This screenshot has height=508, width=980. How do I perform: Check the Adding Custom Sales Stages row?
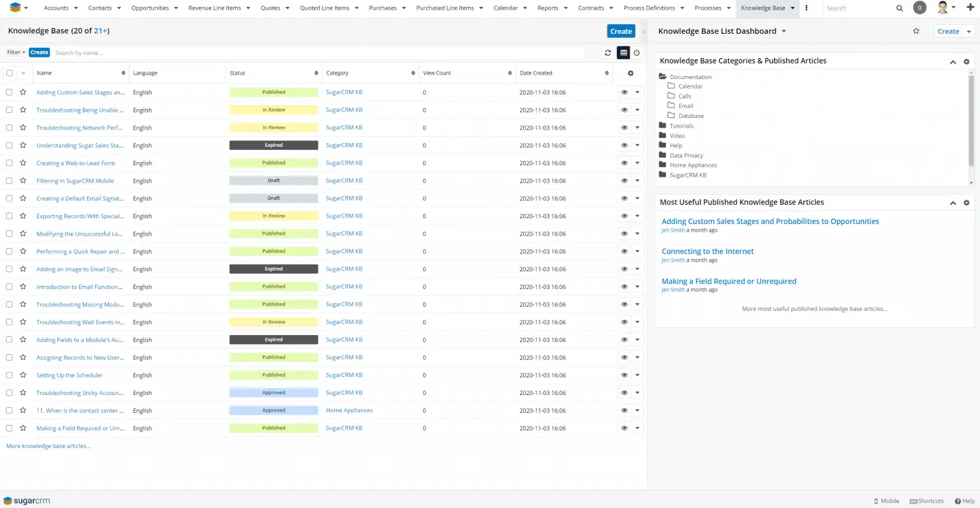coord(10,92)
